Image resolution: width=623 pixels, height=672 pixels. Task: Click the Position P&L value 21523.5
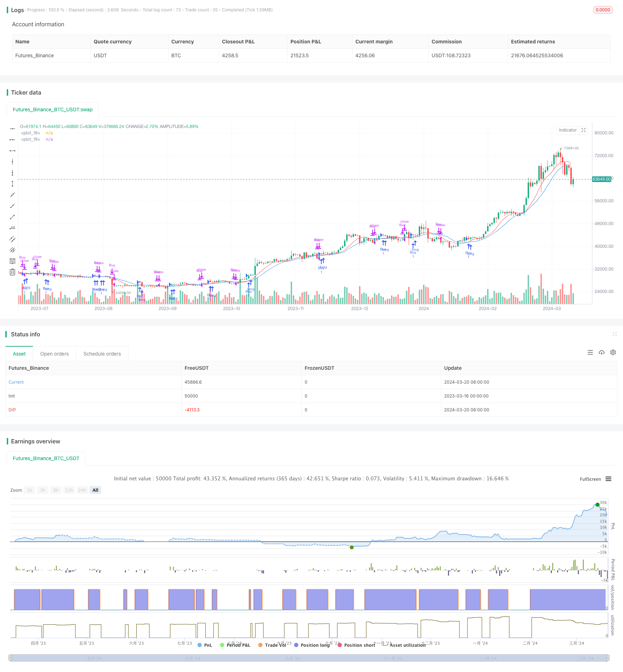coord(300,55)
